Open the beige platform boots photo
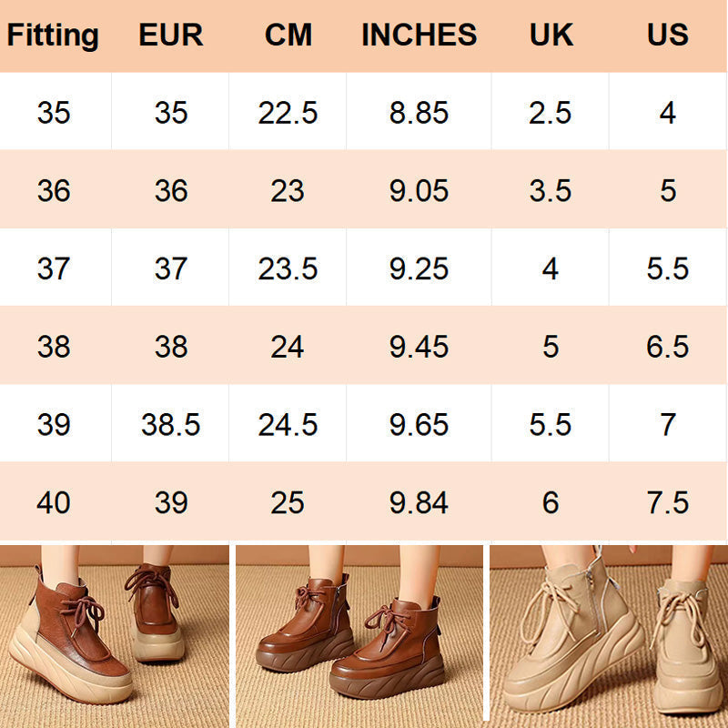728x728 pixels. point(608,636)
